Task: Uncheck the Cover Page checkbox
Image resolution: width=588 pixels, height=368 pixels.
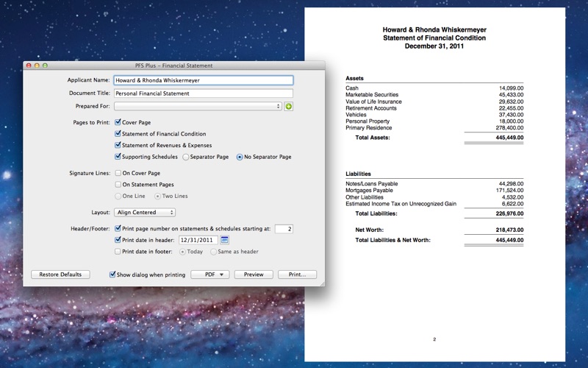Action: pos(118,122)
